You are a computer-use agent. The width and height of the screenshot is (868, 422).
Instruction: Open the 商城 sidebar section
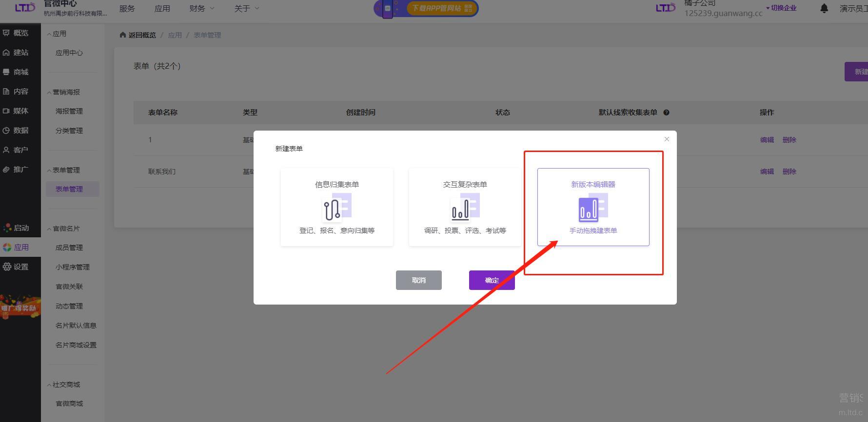coord(16,72)
